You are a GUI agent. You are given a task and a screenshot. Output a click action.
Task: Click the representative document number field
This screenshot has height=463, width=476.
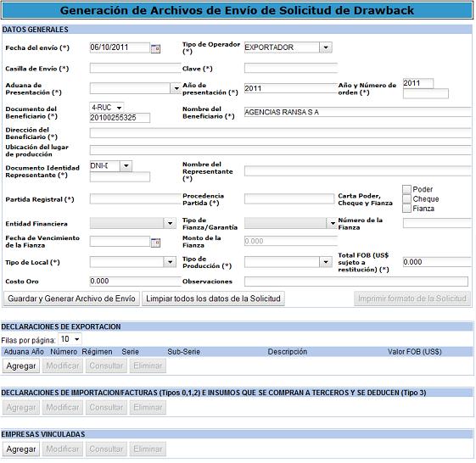click(x=120, y=176)
